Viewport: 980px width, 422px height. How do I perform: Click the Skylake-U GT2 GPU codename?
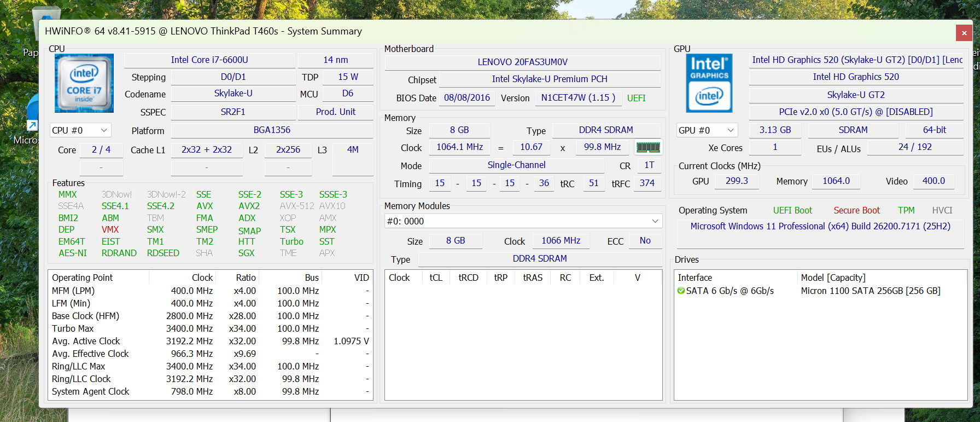[x=856, y=95]
